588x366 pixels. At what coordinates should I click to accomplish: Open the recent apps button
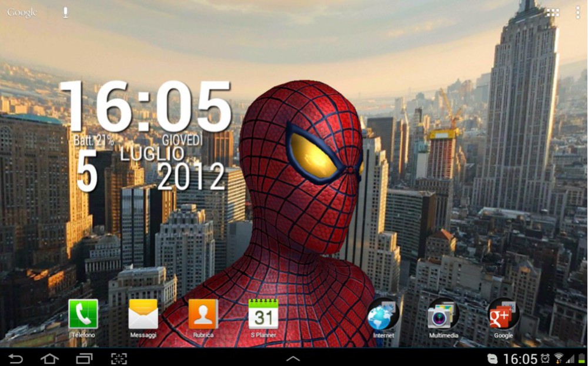[84, 358]
